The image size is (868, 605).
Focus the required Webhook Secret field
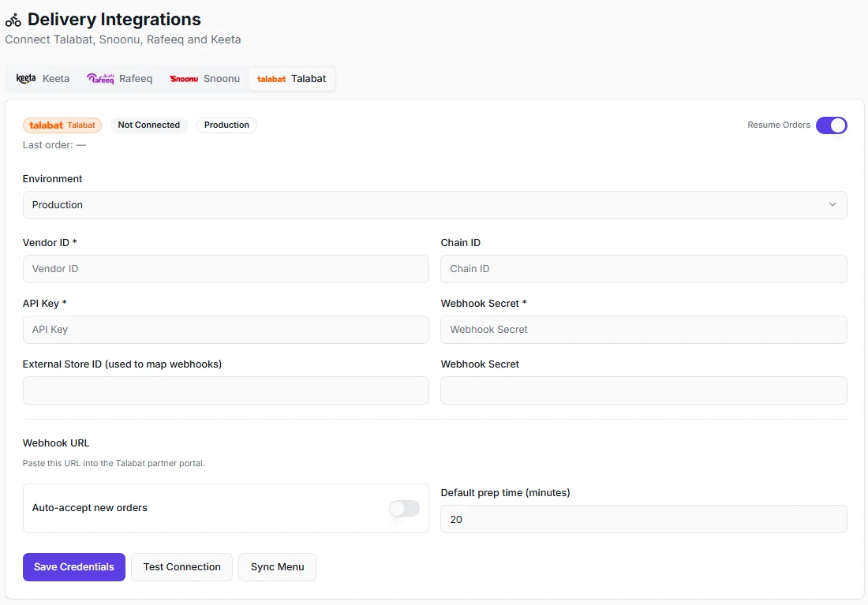click(x=644, y=330)
